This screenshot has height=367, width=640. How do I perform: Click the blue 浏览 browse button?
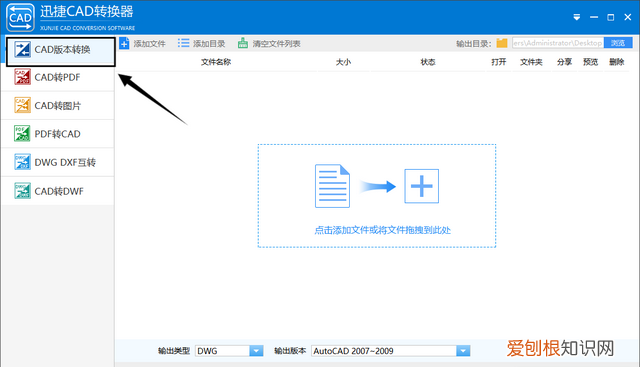(618, 43)
